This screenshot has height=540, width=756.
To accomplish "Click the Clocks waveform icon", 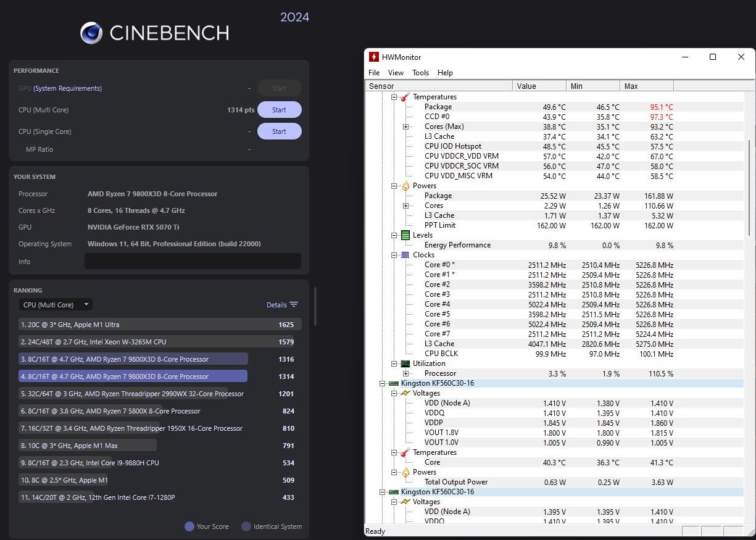I will pos(405,255).
